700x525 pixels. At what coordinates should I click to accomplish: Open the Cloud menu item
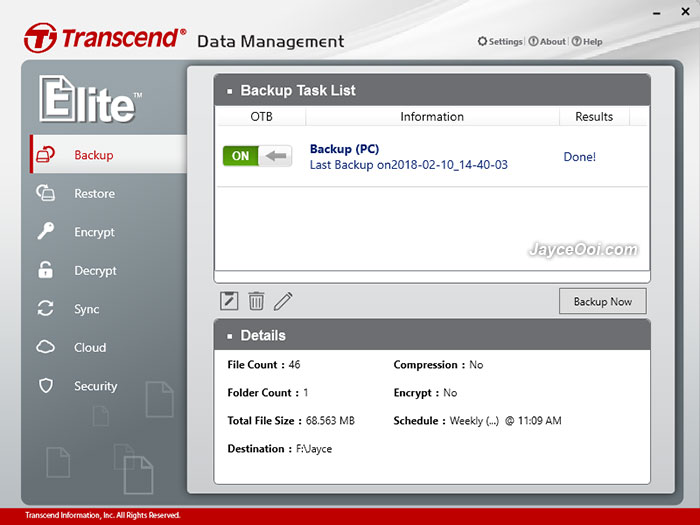[x=90, y=347]
